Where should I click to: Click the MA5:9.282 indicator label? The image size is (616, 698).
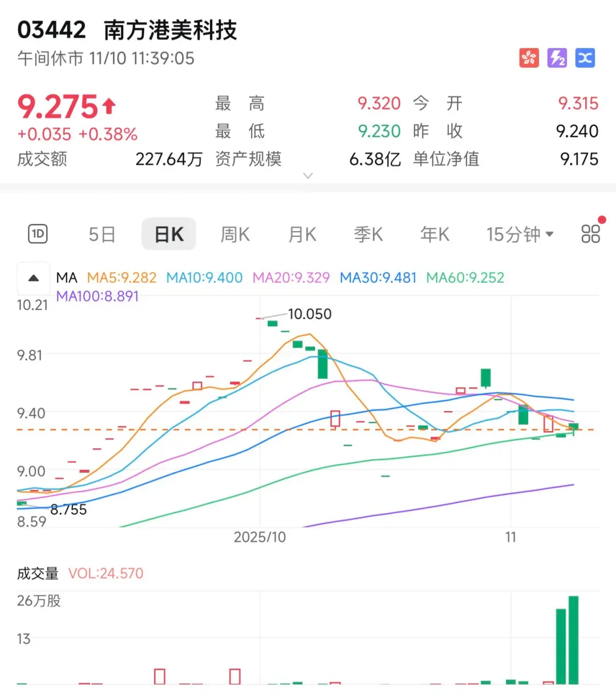click(x=121, y=278)
